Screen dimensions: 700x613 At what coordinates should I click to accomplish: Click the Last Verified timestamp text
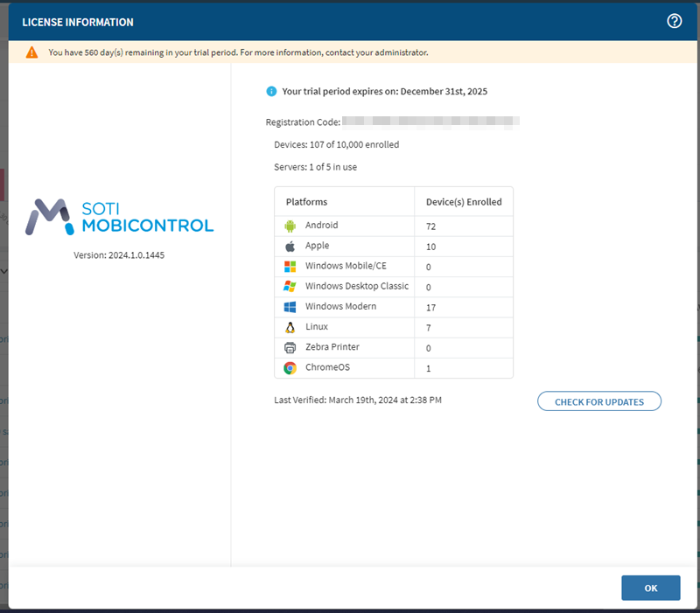[x=358, y=401]
